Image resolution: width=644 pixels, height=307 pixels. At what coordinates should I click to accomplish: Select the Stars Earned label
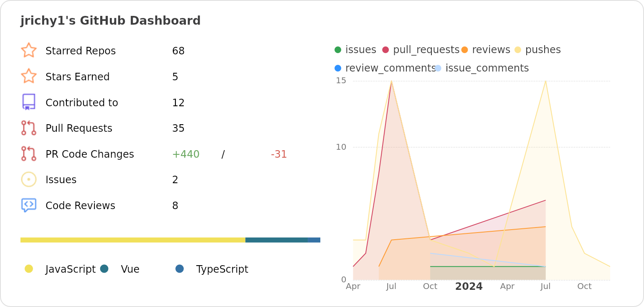(x=78, y=77)
